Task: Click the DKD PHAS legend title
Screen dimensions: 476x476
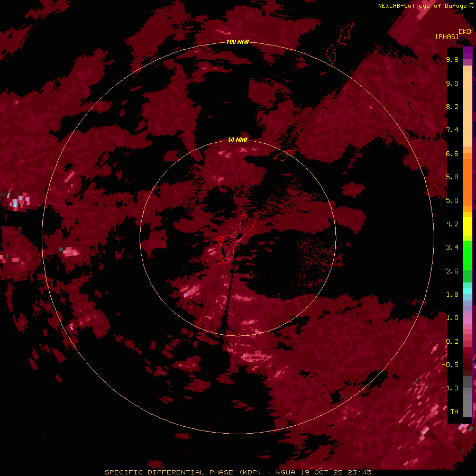Action: click(453, 34)
